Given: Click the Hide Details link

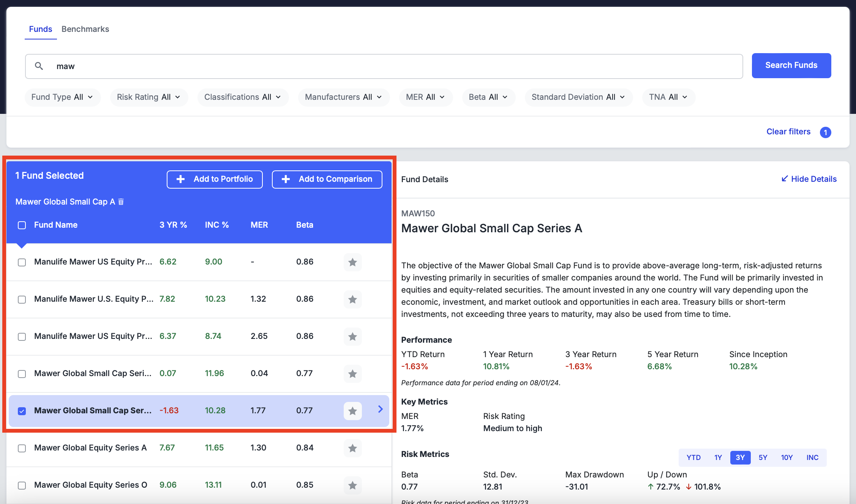Looking at the screenshot, I should point(809,179).
